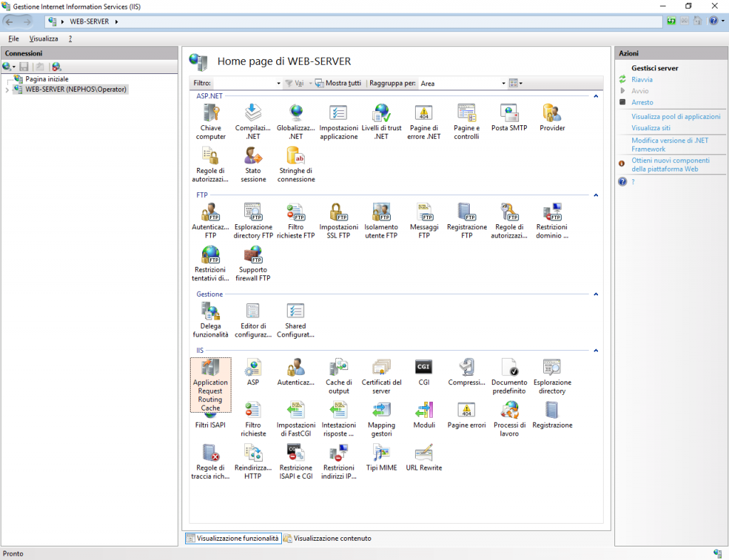Click the refresh page toolbar icon
The image size is (729, 560).
(x=671, y=21)
